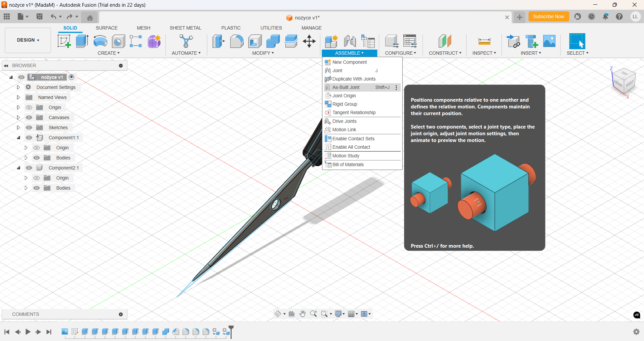This screenshot has height=341, width=644.
Task: Select the Extrude tool
Action: tap(82, 41)
